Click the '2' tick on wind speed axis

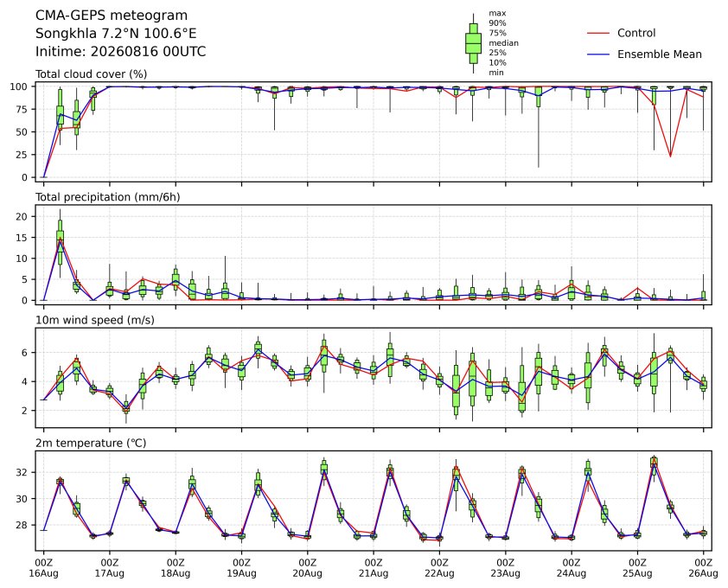[x=25, y=411]
